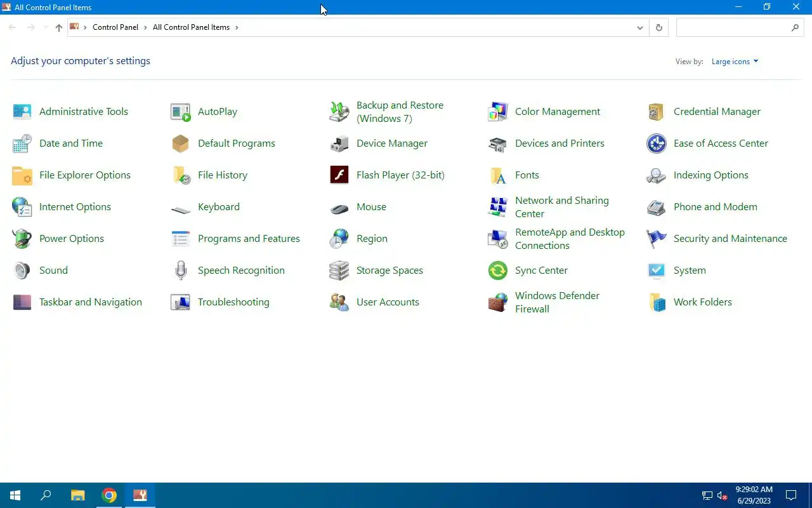
Task: Open the Indexing Options magnifier icon
Action: (x=657, y=175)
